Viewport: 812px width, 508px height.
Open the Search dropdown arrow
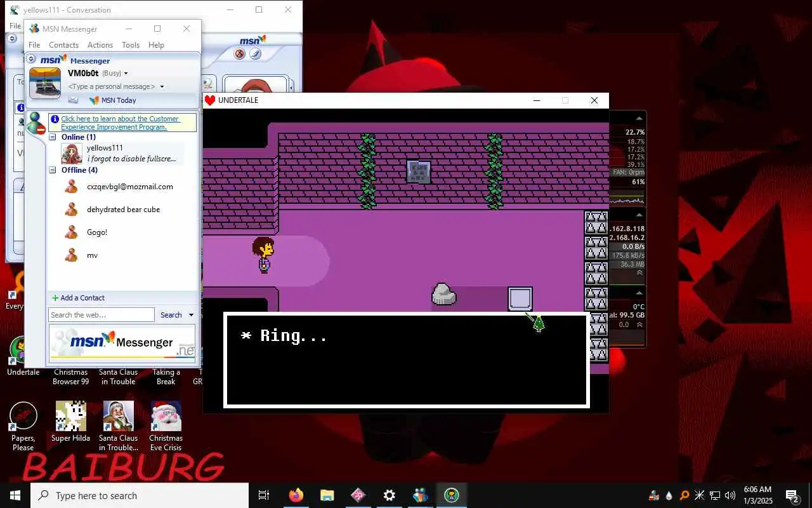pyautogui.click(x=191, y=315)
